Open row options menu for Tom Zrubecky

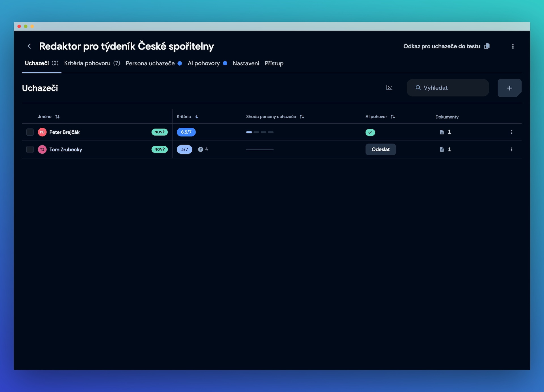click(x=511, y=149)
